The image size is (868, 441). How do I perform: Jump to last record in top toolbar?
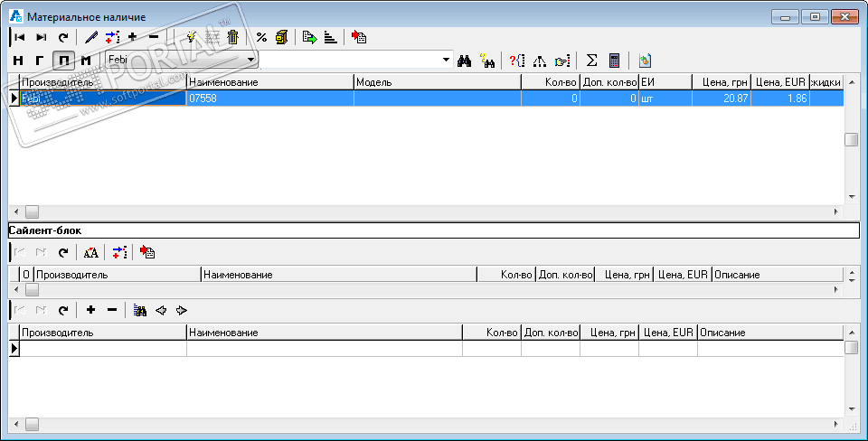pyautogui.click(x=42, y=37)
